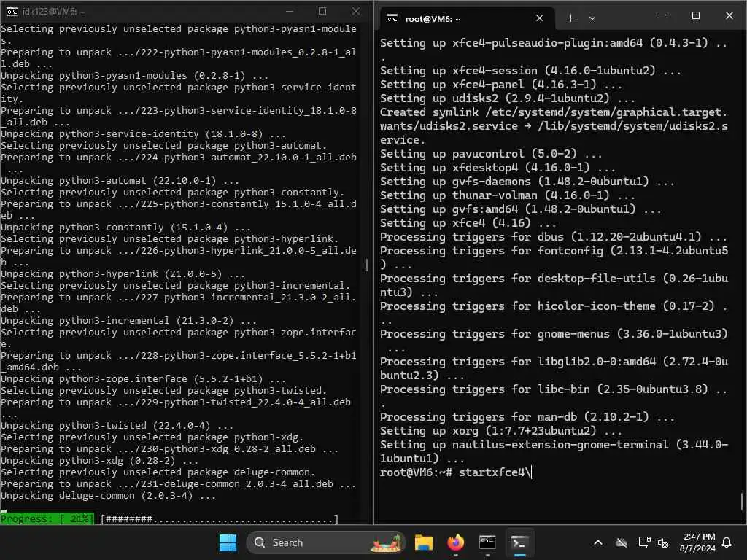The height and width of the screenshot is (560, 747).
Task: Click the apt progress bar hashes
Action: 220,518
